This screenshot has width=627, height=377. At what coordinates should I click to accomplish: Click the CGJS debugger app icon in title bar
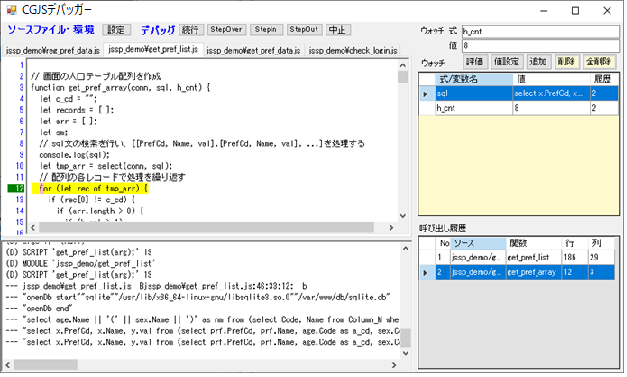[x=11, y=10]
